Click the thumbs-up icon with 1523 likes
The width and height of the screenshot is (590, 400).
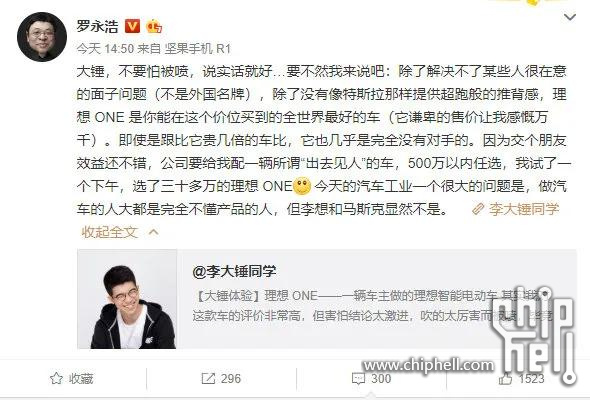(x=505, y=378)
